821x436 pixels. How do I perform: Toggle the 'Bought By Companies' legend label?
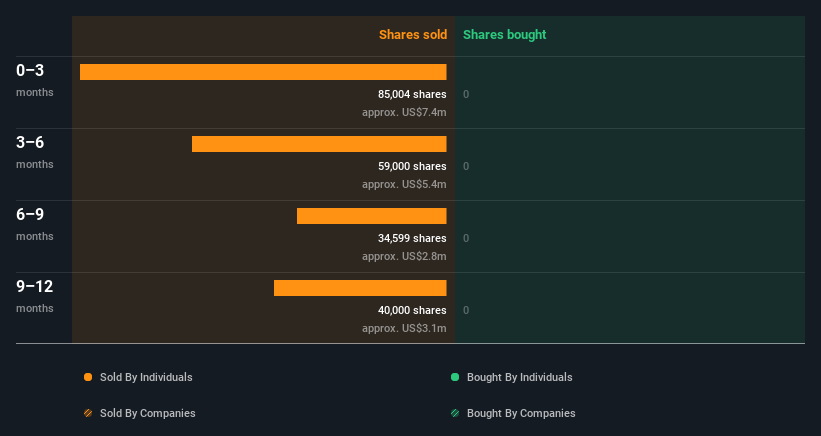click(521, 413)
